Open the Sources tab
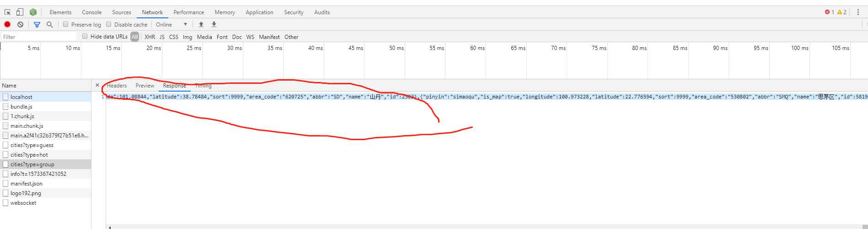 122,12
